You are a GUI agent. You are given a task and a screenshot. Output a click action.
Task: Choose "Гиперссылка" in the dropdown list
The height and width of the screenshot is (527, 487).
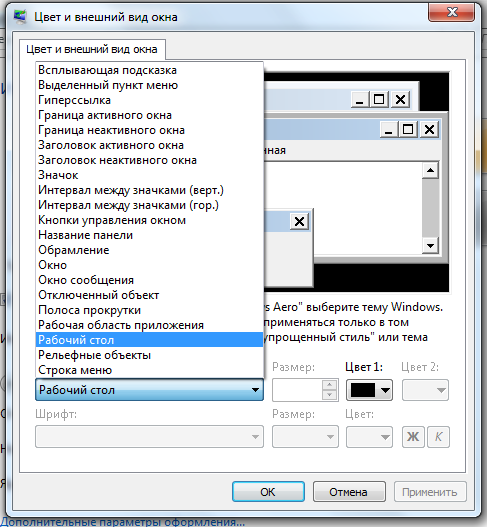149,100
